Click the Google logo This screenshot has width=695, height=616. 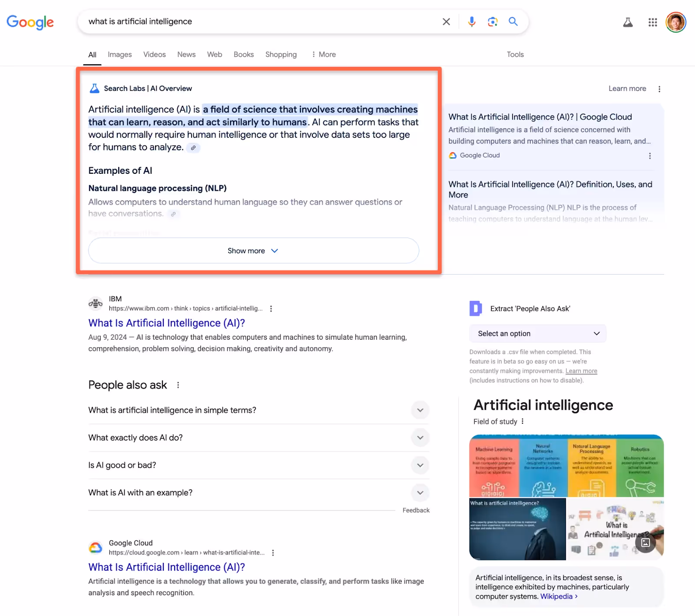30,22
